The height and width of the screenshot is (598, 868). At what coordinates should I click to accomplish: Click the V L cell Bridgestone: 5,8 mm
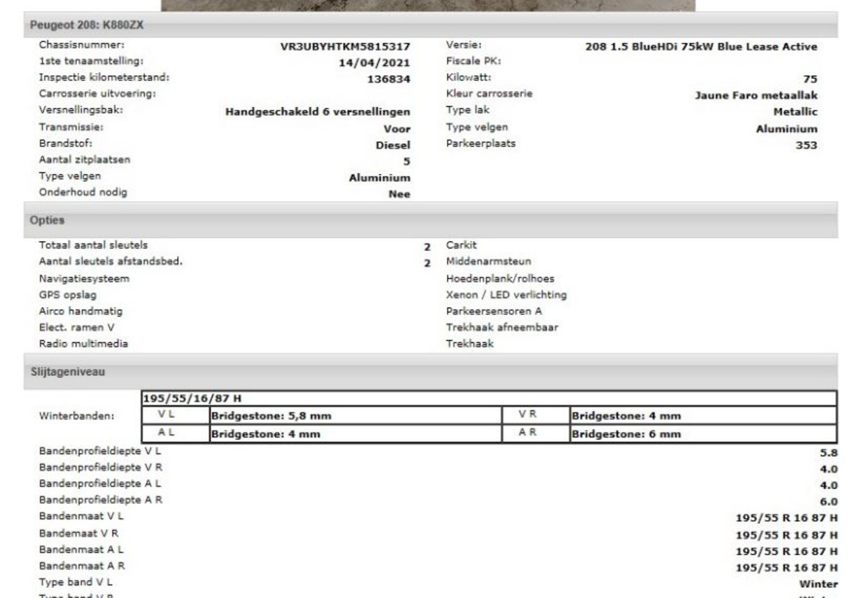point(271,416)
